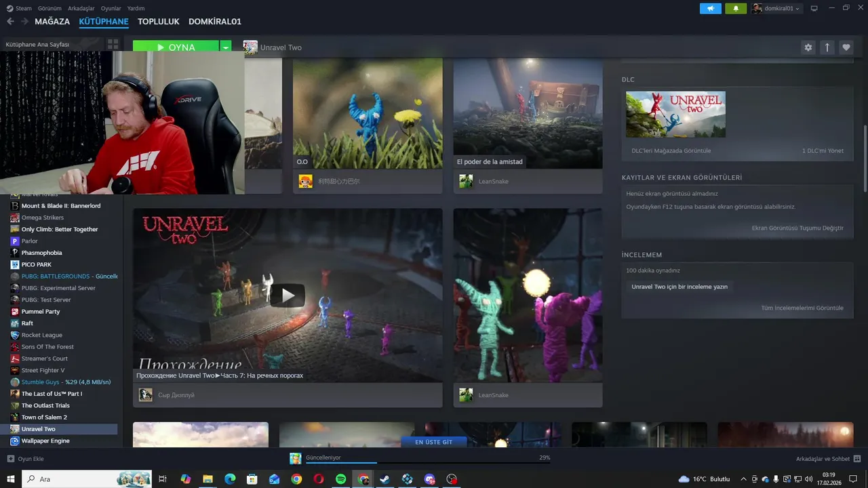Screen dimensions: 868x488
Task: Click Ekran Görüntüsü Tuşumu Değiştir
Action: 797,228
